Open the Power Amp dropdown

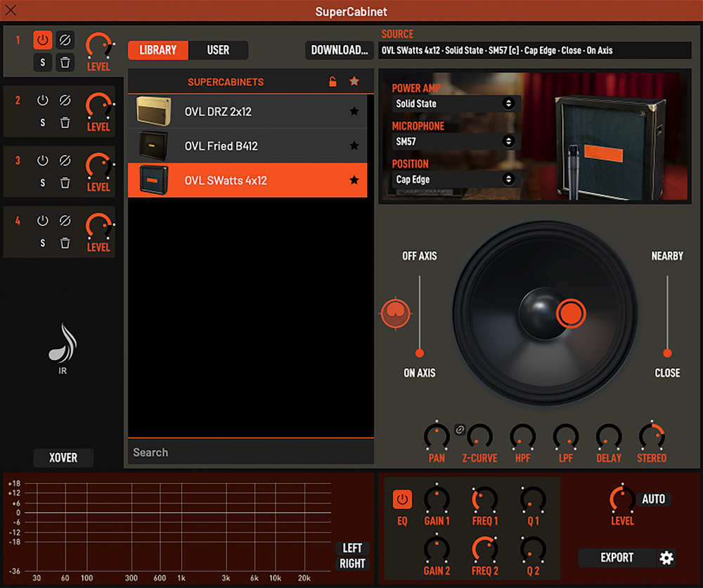tap(456, 103)
